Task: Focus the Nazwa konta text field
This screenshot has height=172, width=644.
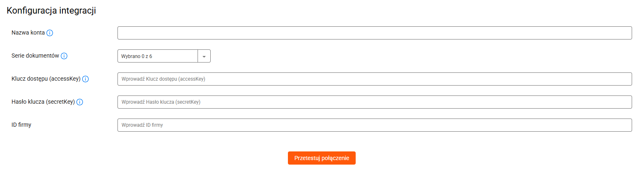Action: pos(375,33)
